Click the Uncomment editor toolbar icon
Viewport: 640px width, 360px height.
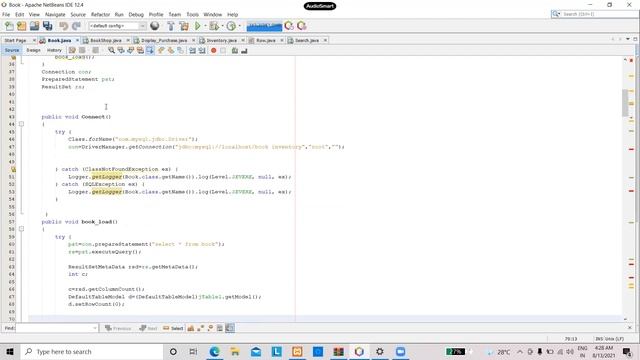(x=244, y=51)
